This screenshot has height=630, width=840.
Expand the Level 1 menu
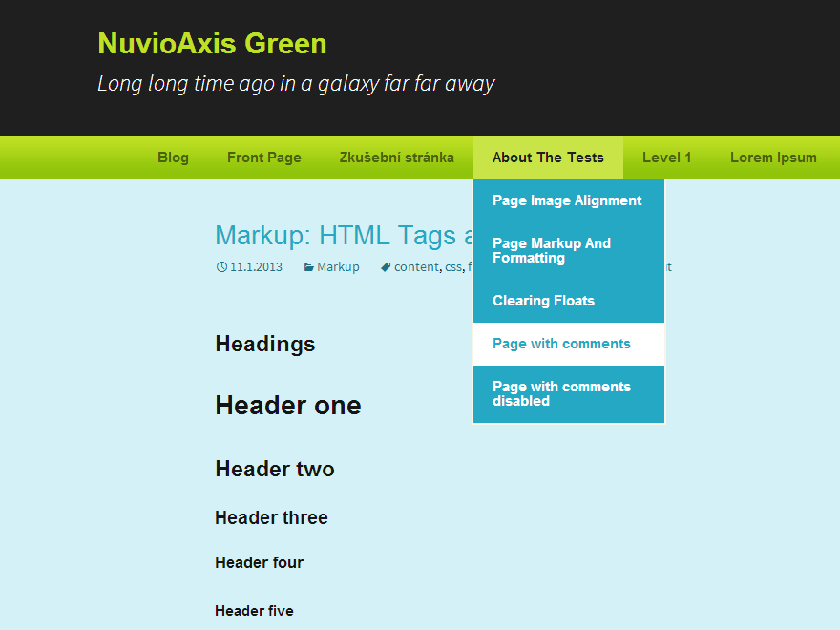666,157
